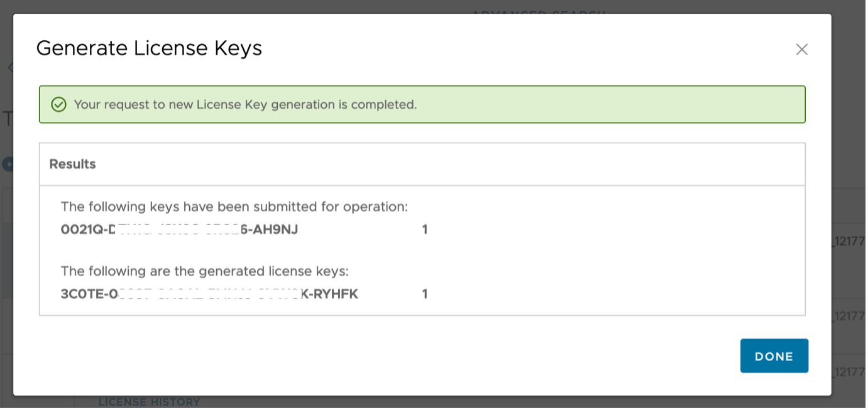
Task: Click the completion confirmation banner
Action: (x=422, y=104)
